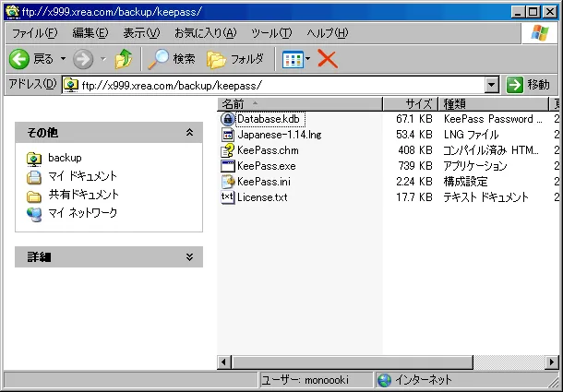Click the インターネット status bar text
This screenshot has width=563, height=392.
coord(423,380)
